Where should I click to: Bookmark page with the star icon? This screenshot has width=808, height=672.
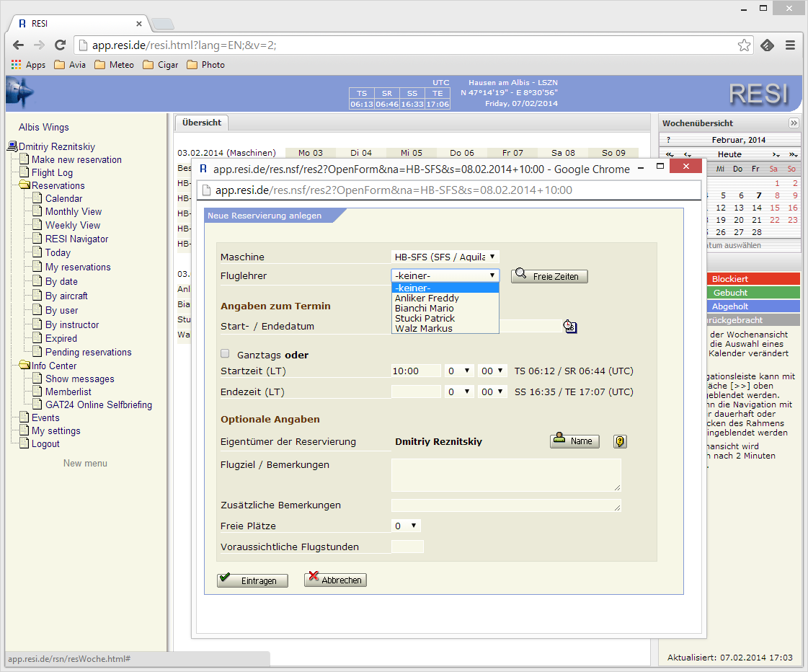point(744,45)
